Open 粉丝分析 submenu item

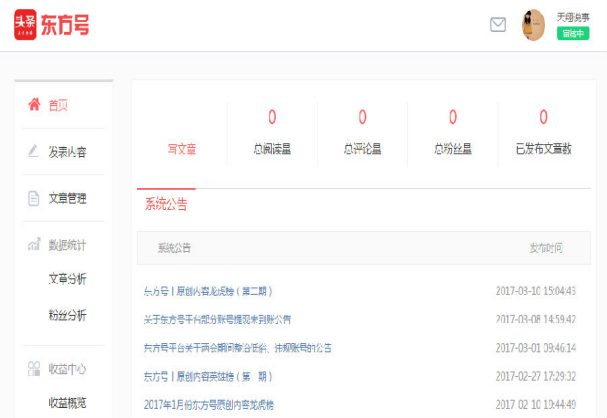click(x=67, y=315)
